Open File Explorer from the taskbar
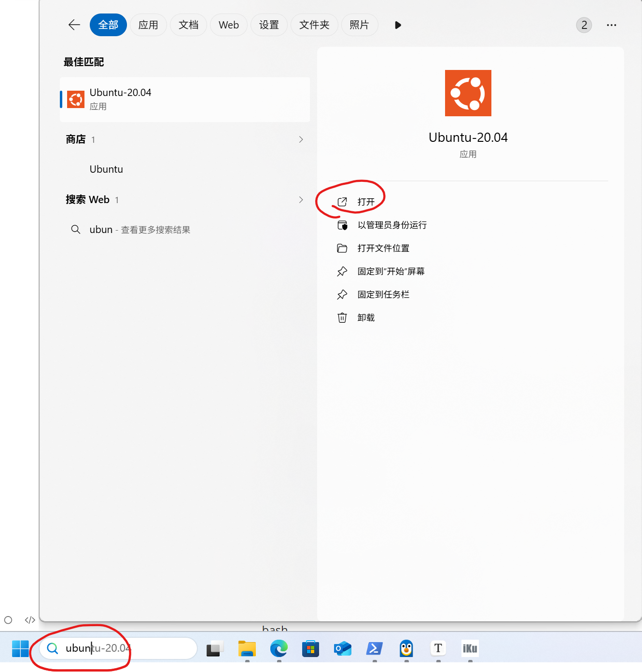642x672 pixels. coord(247,648)
